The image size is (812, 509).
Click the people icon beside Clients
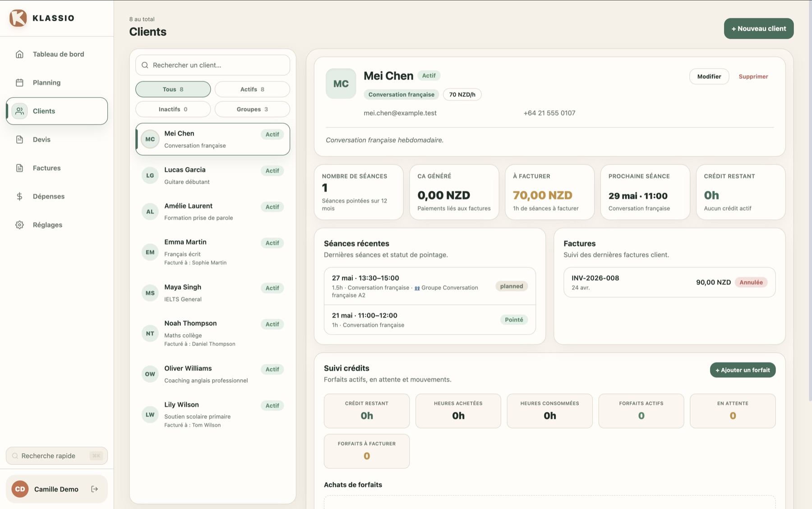tap(19, 111)
